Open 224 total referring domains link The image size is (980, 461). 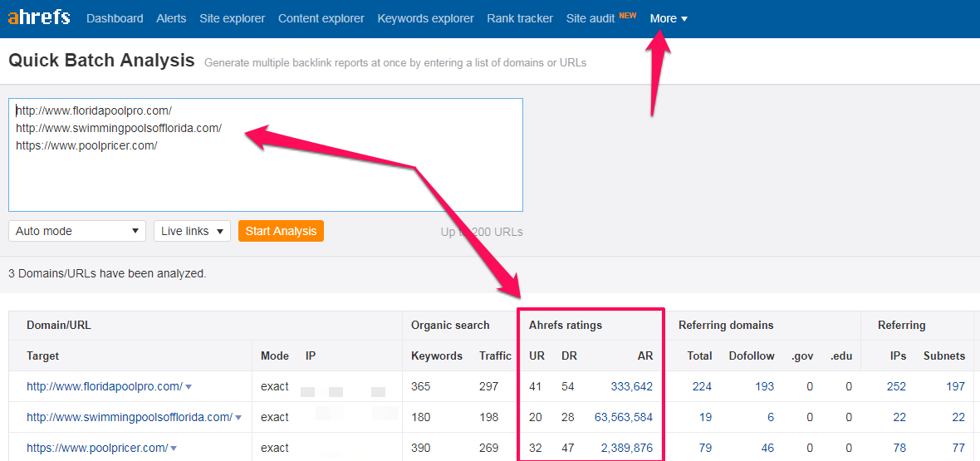click(x=702, y=386)
